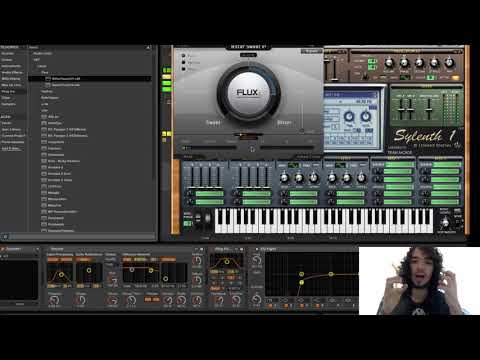The image size is (480, 360).
Task: Toggle the EQ Eight band 1 activator
Action: pos(270,305)
